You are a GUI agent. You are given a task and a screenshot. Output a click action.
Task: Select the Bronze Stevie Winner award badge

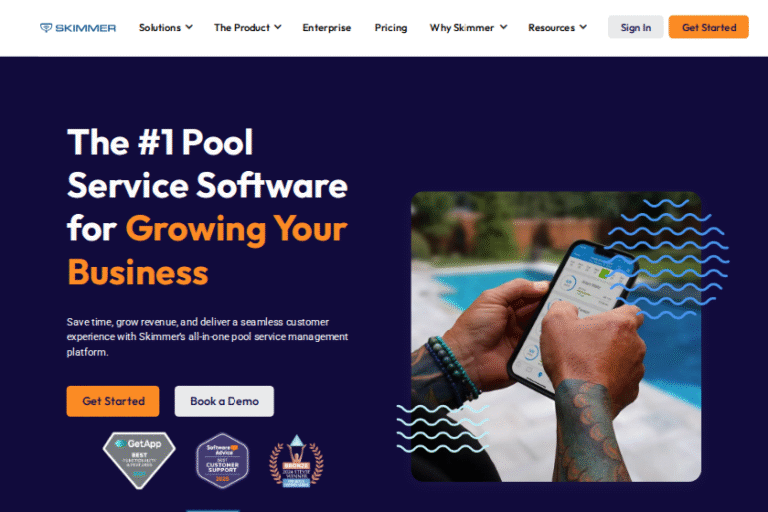coord(296,461)
